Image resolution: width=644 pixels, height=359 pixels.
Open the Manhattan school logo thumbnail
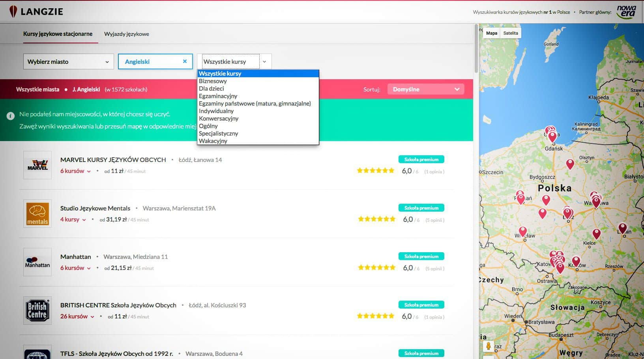(x=37, y=262)
